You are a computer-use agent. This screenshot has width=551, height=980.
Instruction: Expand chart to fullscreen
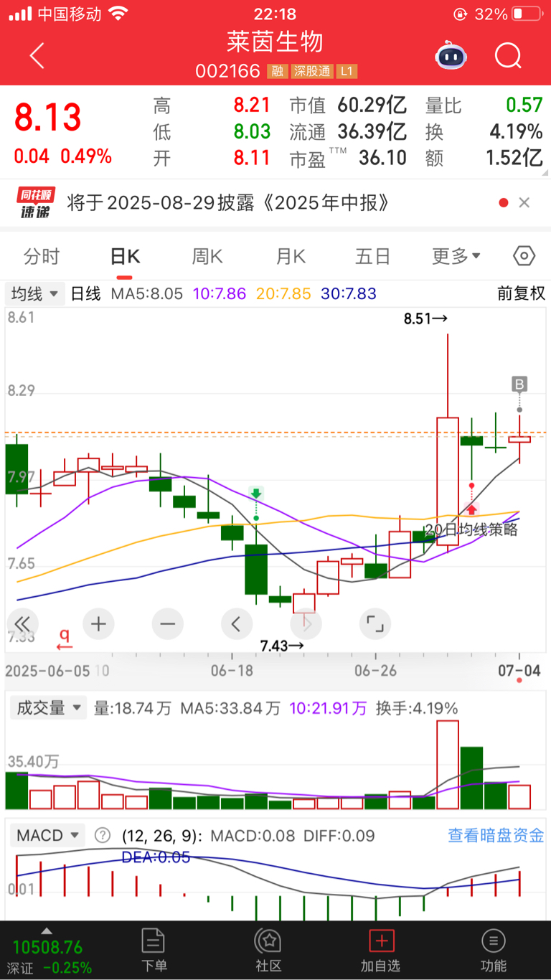(375, 624)
